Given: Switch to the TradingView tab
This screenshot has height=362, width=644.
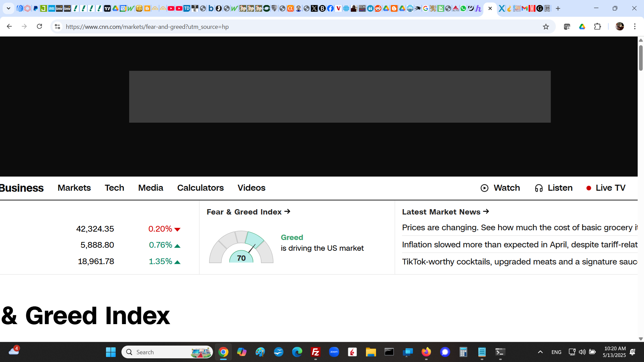Looking at the screenshot, I should click(x=107, y=8).
